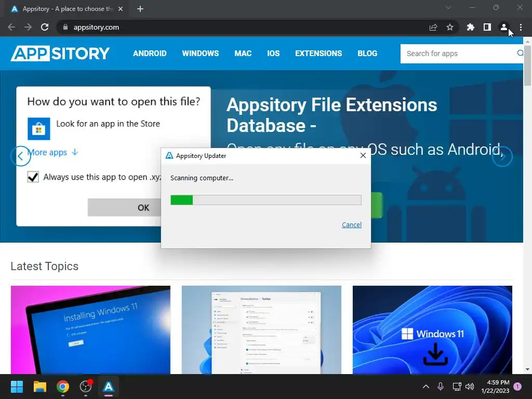Open the Windows Start menu
The height and width of the screenshot is (399, 532).
click(17, 387)
